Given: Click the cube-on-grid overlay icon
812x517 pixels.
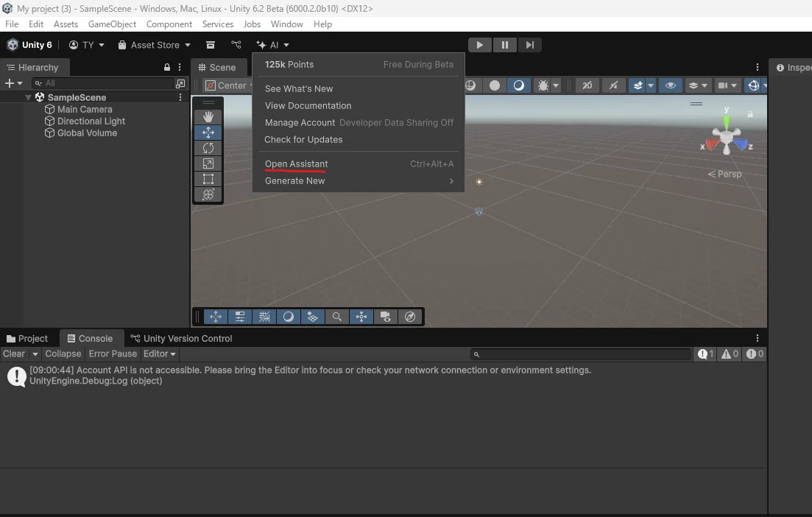Looking at the screenshot, I should [313, 317].
